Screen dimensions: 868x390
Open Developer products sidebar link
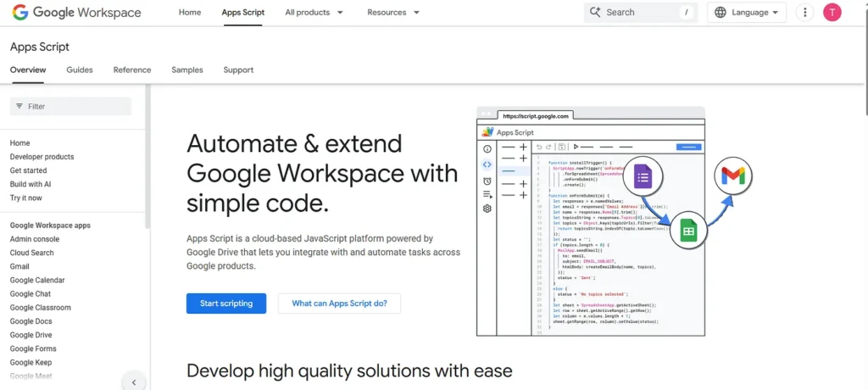coord(42,157)
